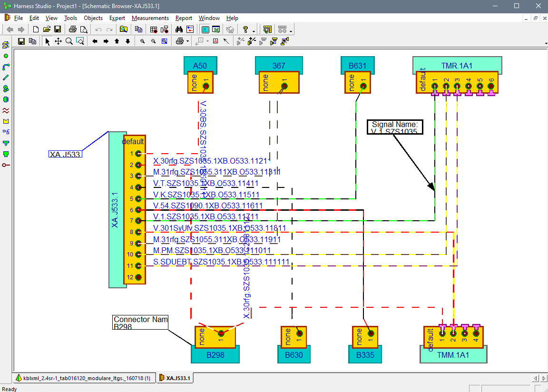Switch to the kblxml modulare_ltgs tab

[x=83, y=377]
